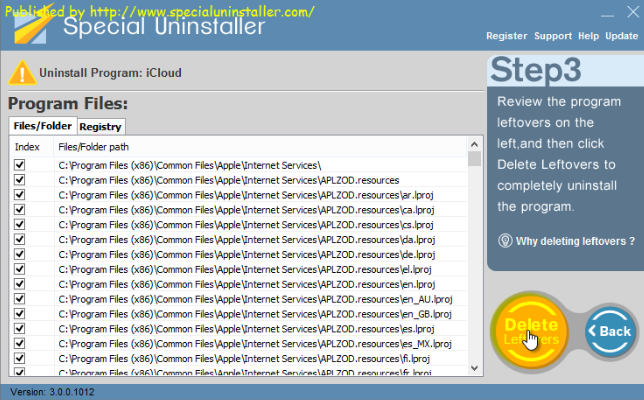644x400 pixels.
Task: Select the path text ending in de.lproj
Action: click(247, 254)
